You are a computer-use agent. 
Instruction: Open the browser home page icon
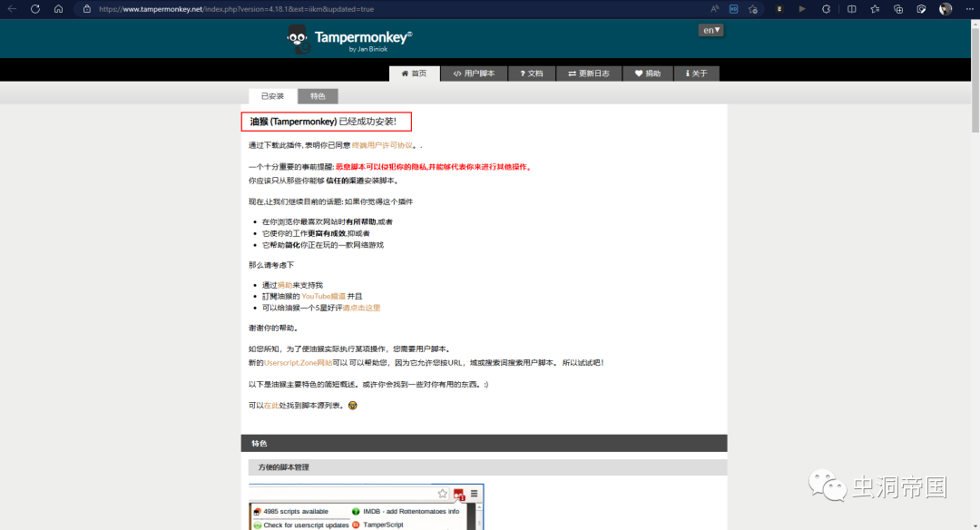58,9
